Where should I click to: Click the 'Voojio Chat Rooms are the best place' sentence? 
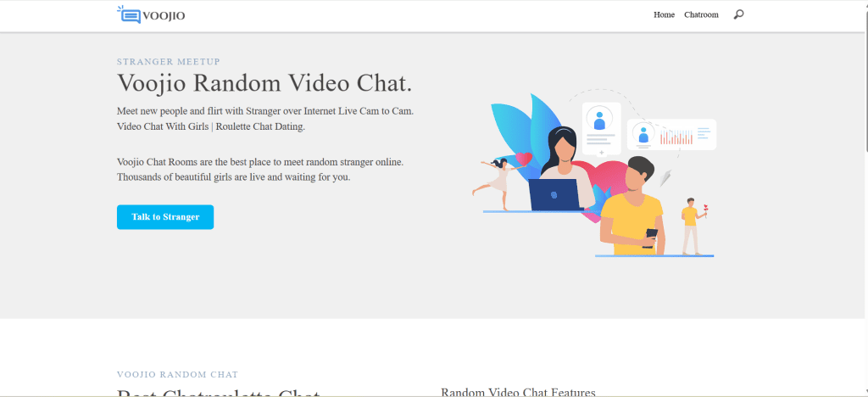pos(260,162)
